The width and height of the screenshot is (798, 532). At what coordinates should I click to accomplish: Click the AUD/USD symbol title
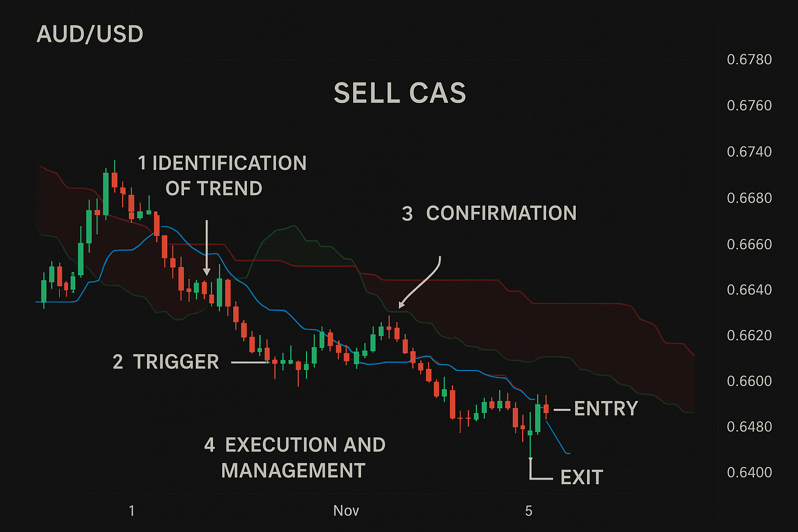90,34
